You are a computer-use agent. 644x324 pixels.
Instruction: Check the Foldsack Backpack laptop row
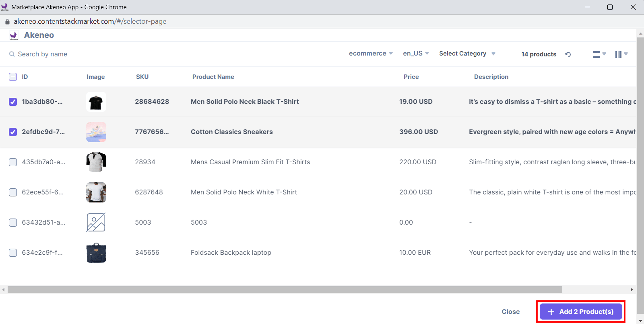point(13,253)
